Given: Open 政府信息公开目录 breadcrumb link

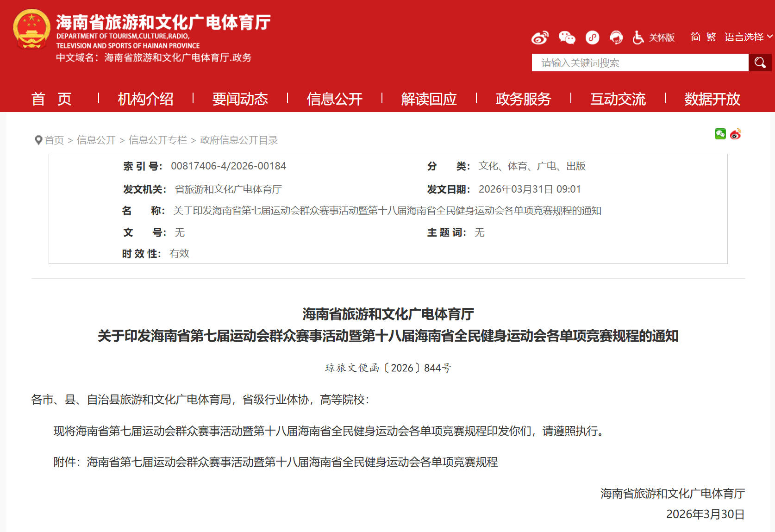Looking at the screenshot, I should [238, 140].
